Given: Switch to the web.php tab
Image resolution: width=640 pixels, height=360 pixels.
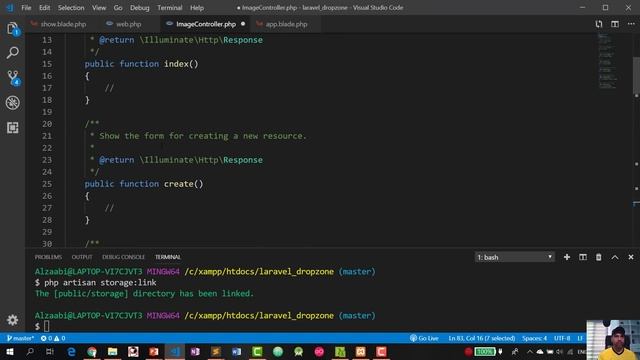Looking at the screenshot, I should (x=128, y=24).
